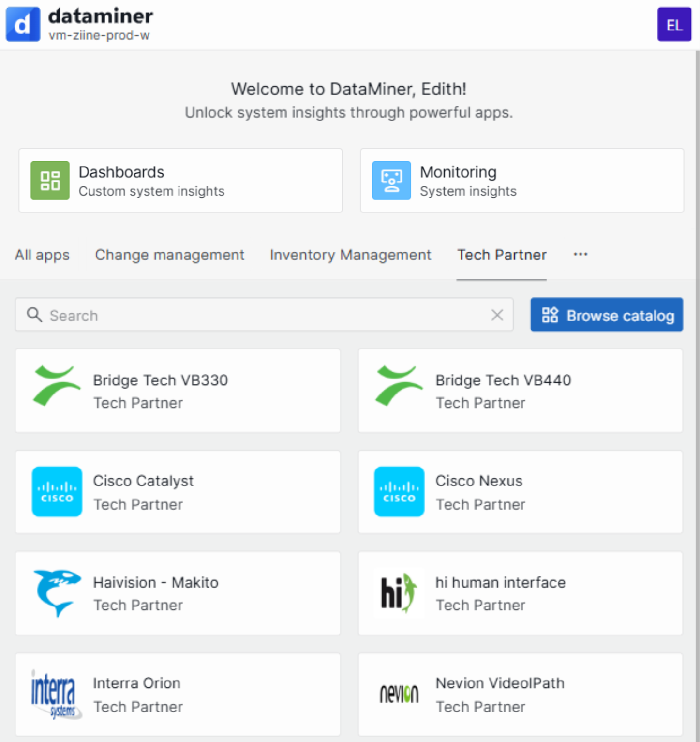Open the EL user profile avatar
This screenshot has height=742, width=700.
coord(674,25)
